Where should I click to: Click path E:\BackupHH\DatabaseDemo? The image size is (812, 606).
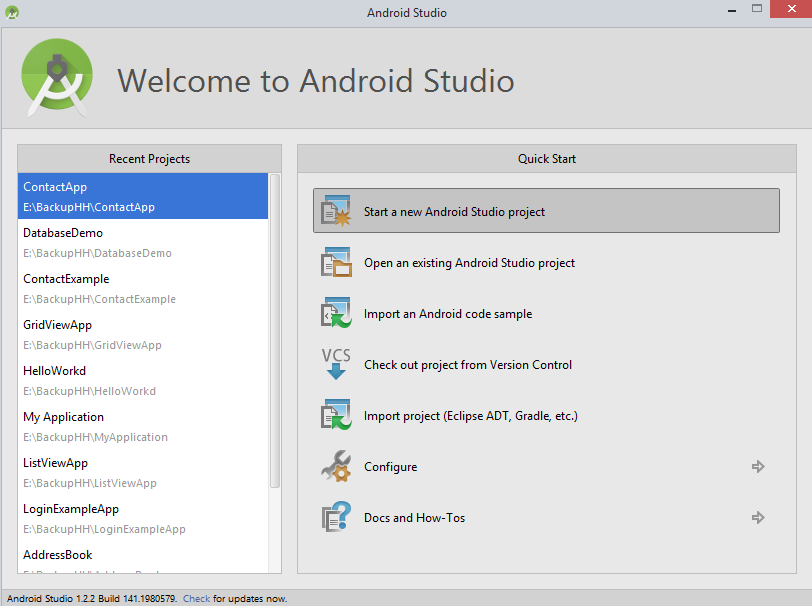coord(97,253)
